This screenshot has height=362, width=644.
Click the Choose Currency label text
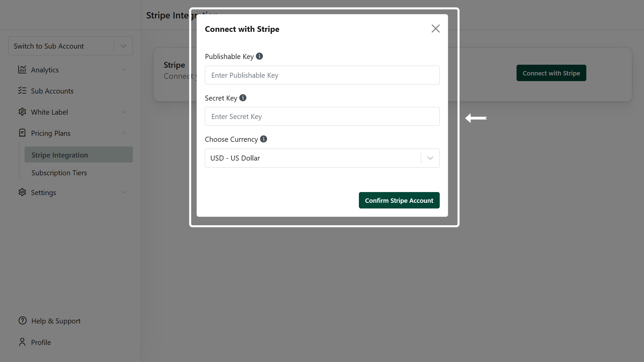[231, 139]
